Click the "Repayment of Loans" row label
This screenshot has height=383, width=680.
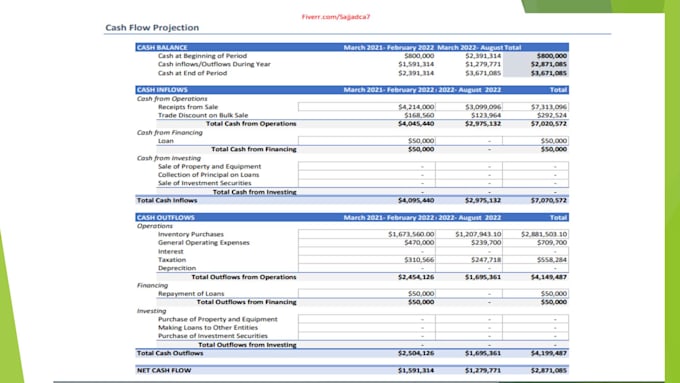pos(191,294)
